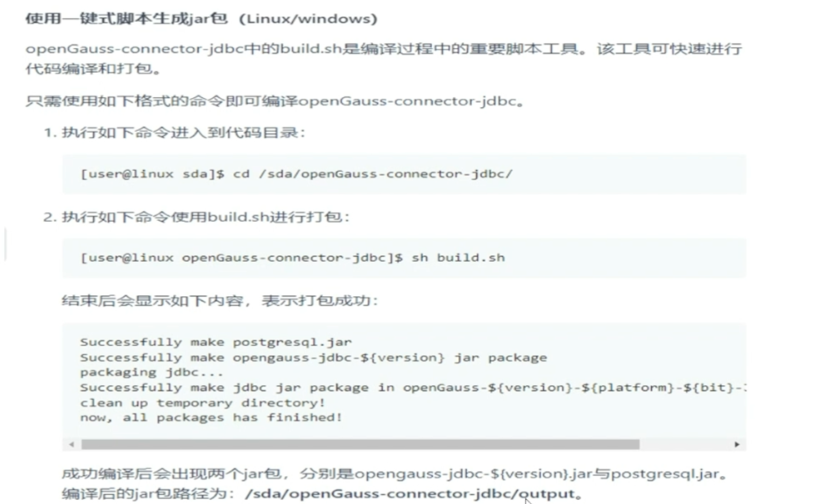Click step 2 about packaging with build.sh
Image resolution: width=823 pixels, height=504 pixels.
(197, 217)
